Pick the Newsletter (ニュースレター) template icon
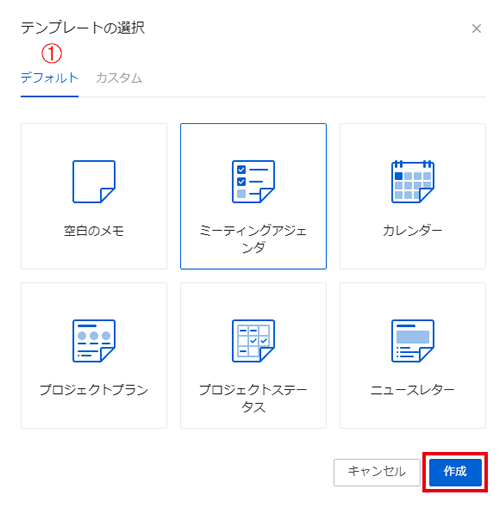Image resolution: width=500 pixels, height=508 pixels. tap(413, 341)
